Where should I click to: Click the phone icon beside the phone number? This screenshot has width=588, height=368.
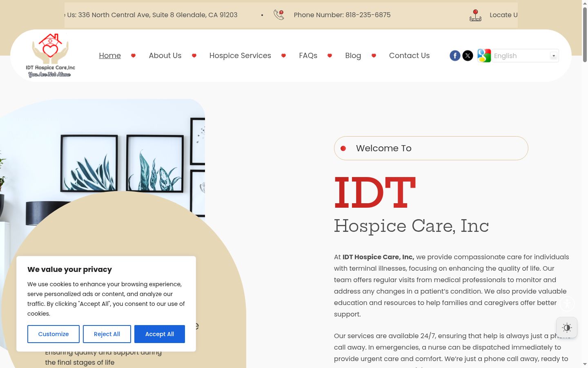pos(279,15)
